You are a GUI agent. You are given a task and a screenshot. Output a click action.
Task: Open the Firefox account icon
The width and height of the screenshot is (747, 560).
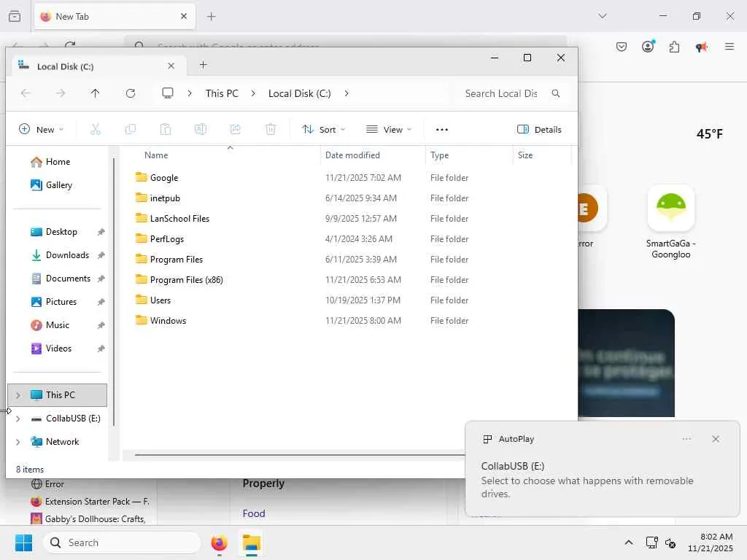[x=648, y=47]
